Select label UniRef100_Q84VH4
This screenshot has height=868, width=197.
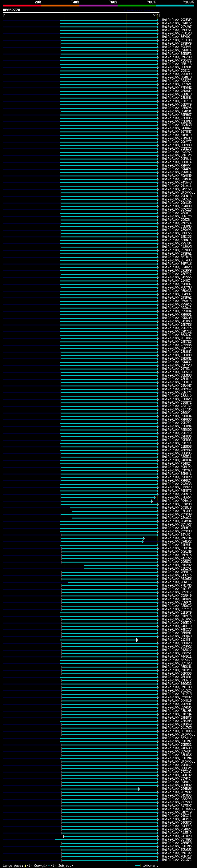[x=176, y=521]
